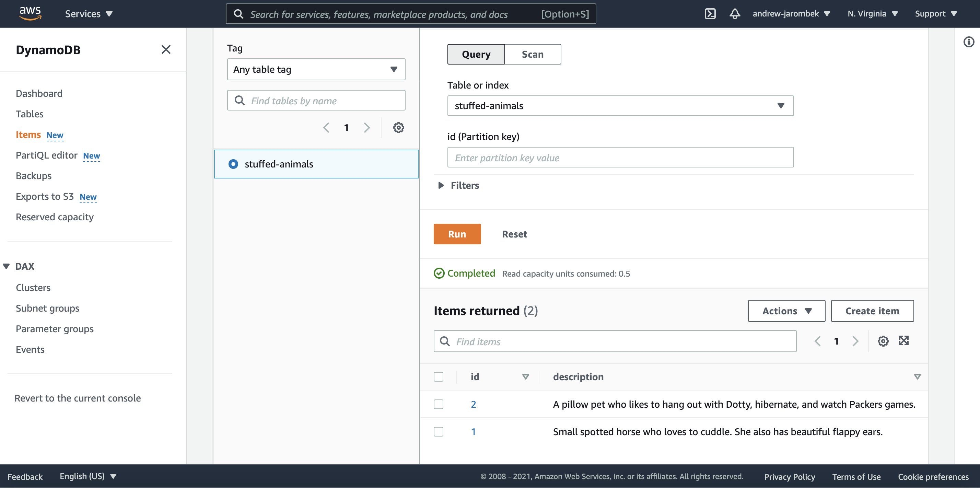Click the AWS logo home icon
The width and height of the screenshot is (980, 488).
pyautogui.click(x=30, y=13)
